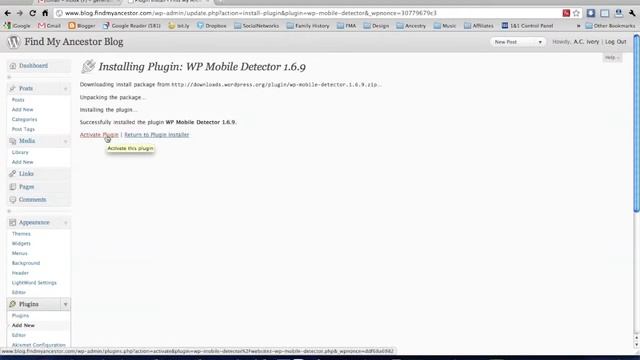Collapse the Plugins menu arrow
Image resolution: width=640 pixels, height=360 pixels.
[x=65, y=304]
